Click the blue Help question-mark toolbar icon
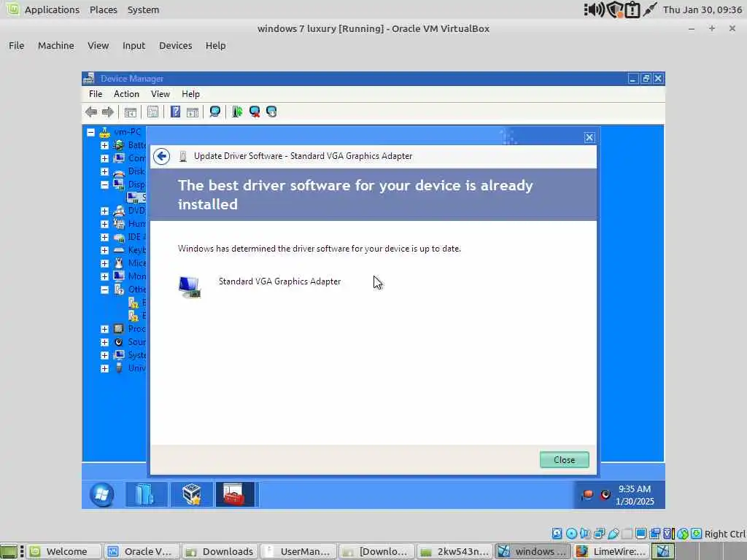 [x=175, y=112]
